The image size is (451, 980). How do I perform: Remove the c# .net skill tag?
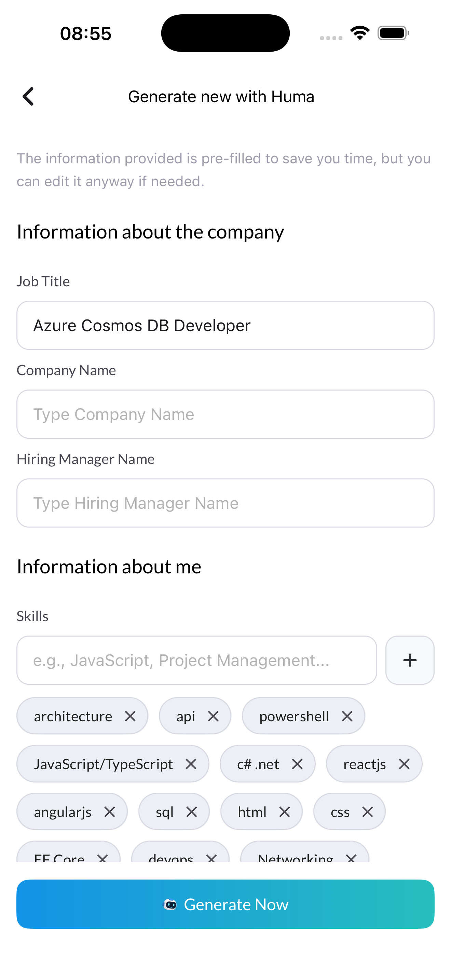point(297,764)
